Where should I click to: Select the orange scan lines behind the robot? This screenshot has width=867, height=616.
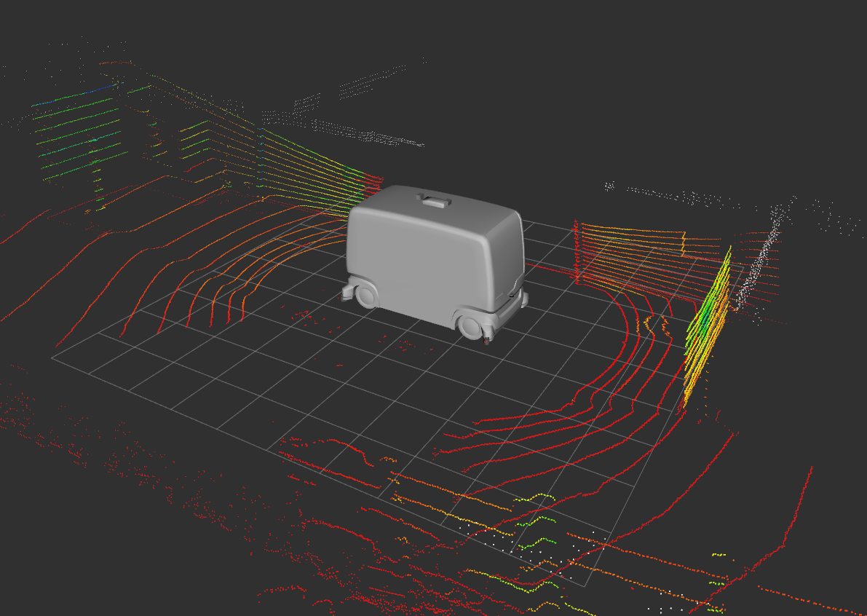coord(306,167)
